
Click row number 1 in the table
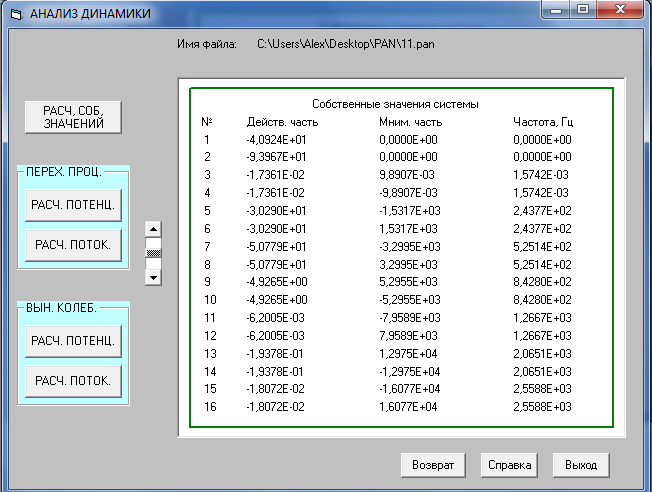click(207, 140)
